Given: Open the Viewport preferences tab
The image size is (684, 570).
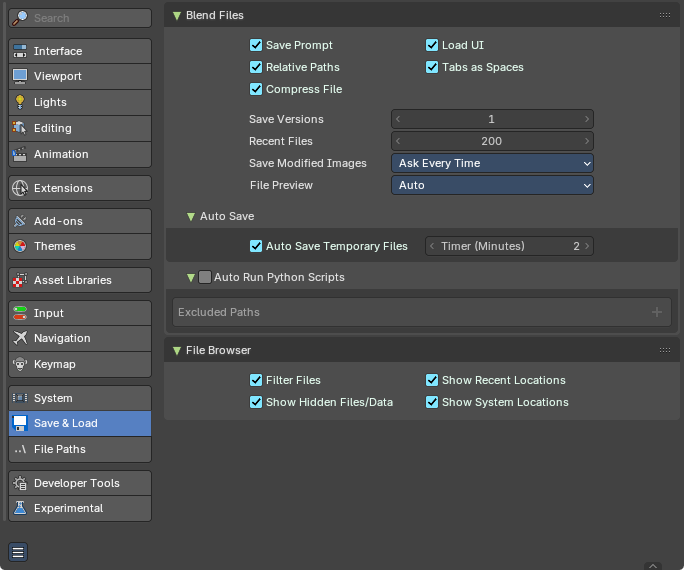Looking at the screenshot, I should pos(80,76).
